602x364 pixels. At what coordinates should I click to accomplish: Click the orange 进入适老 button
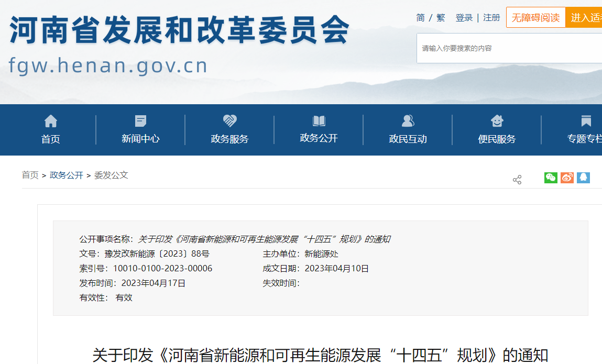coord(584,18)
